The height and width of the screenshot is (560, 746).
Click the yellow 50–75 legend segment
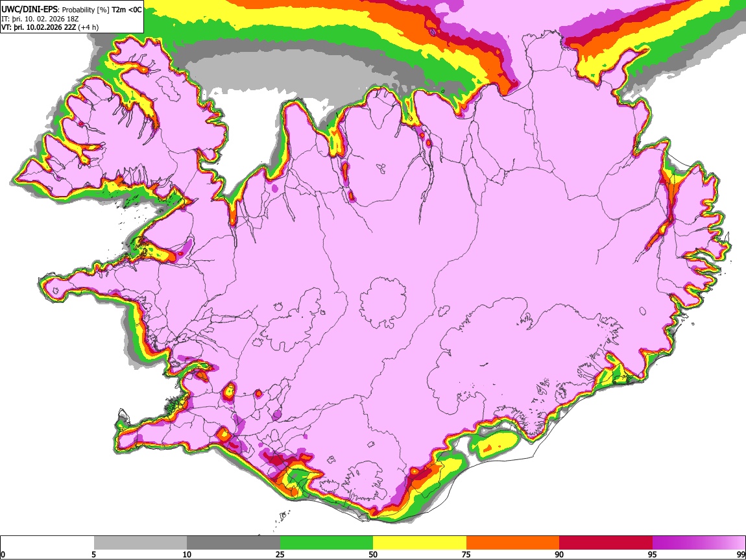(420, 543)
